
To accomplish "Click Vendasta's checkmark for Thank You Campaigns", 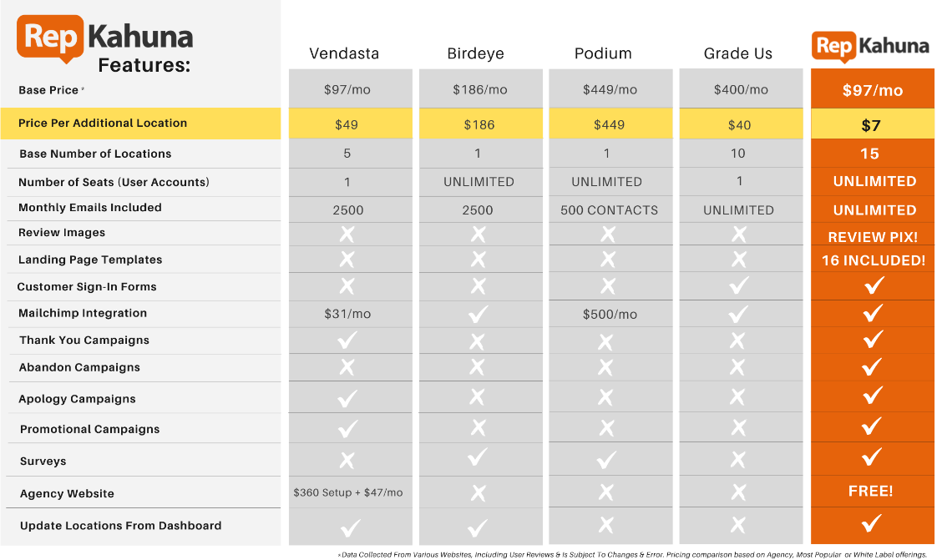I will point(347,341).
